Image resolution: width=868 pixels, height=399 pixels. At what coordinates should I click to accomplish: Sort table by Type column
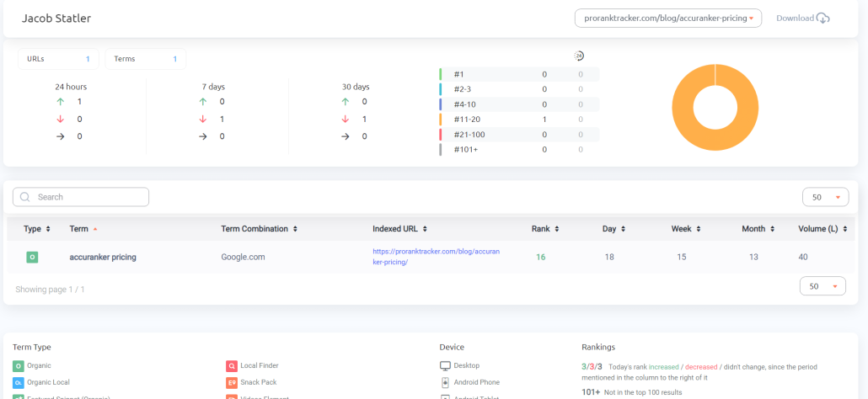37,229
